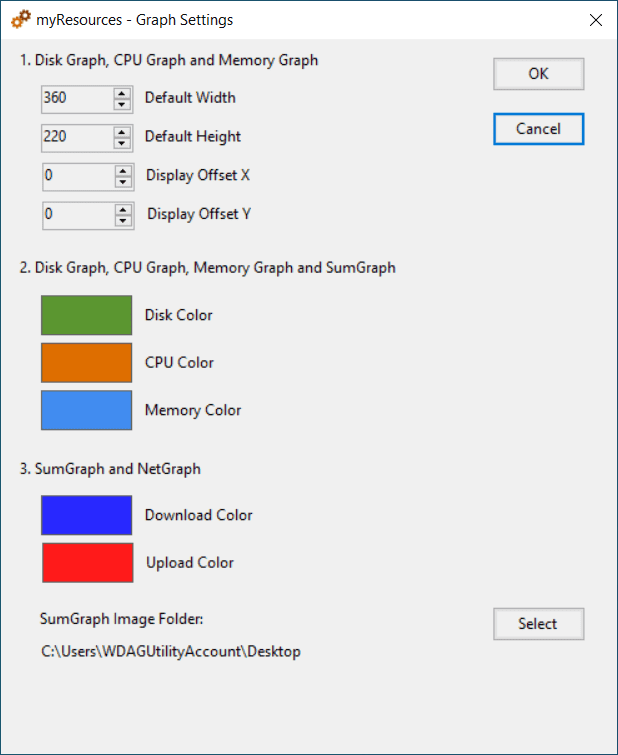618x755 pixels.
Task: Pick the light blue Memory Color swatch
Action: click(86, 410)
